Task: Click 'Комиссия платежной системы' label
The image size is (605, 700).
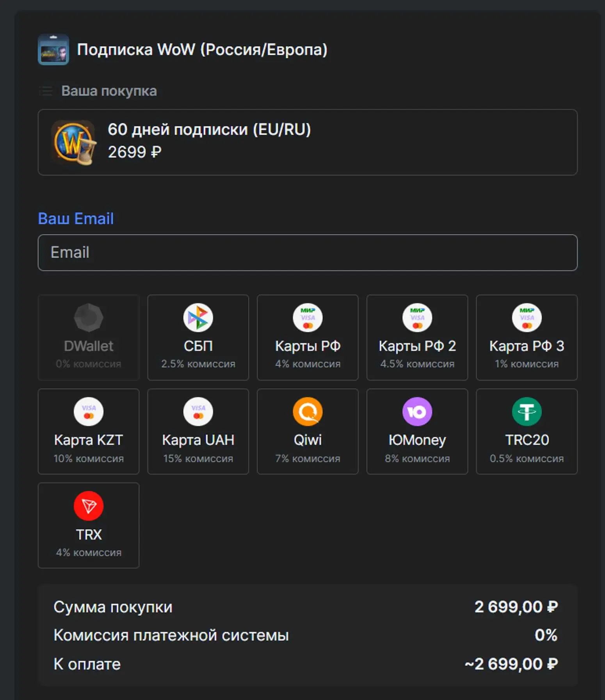Action: click(171, 635)
